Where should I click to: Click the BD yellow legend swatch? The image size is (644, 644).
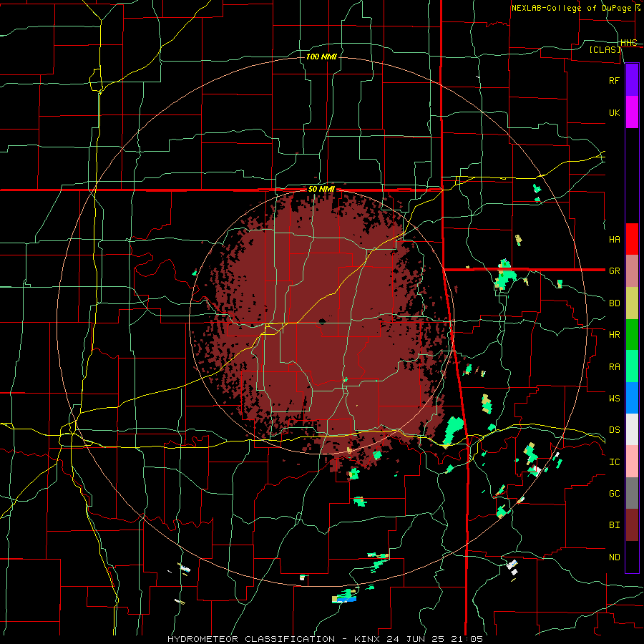pyautogui.click(x=632, y=303)
